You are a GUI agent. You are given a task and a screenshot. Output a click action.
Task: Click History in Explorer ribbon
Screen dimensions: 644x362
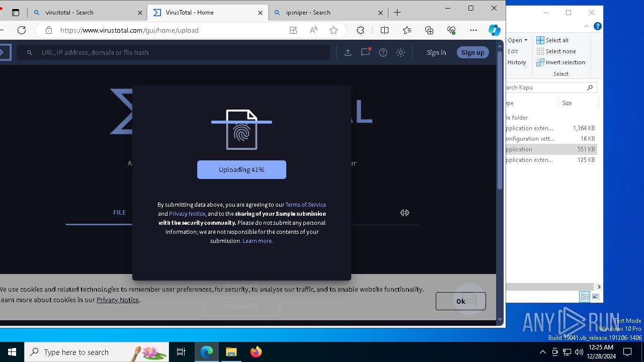[517, 62]
